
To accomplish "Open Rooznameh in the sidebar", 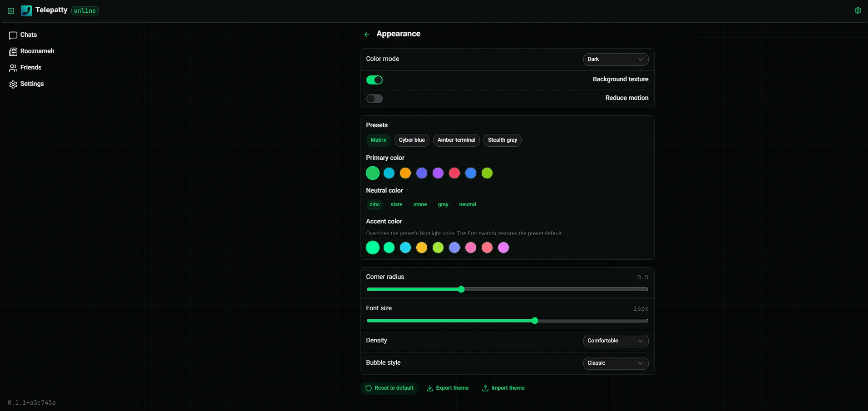I will 32,51.
